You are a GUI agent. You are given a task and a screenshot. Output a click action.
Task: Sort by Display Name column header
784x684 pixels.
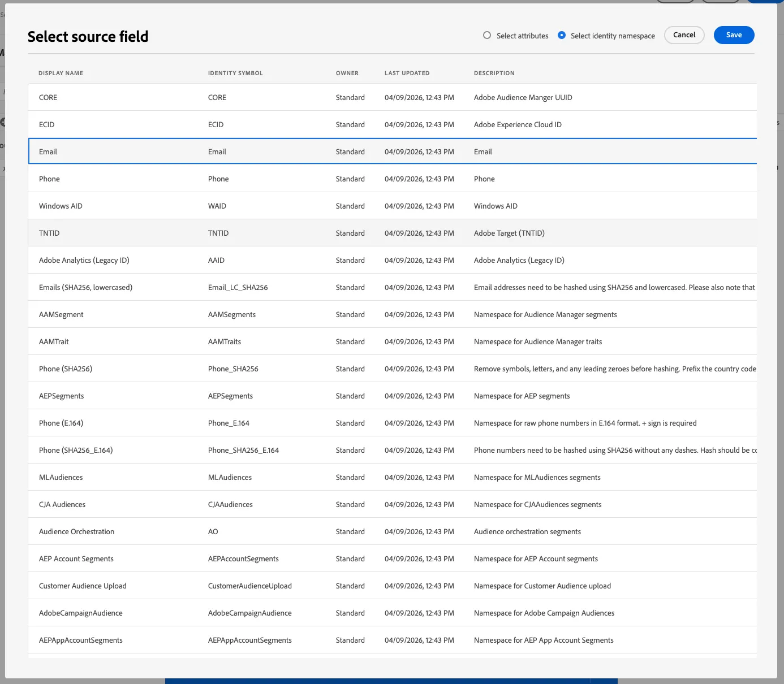pyautogui.click(x=61, y=73)
